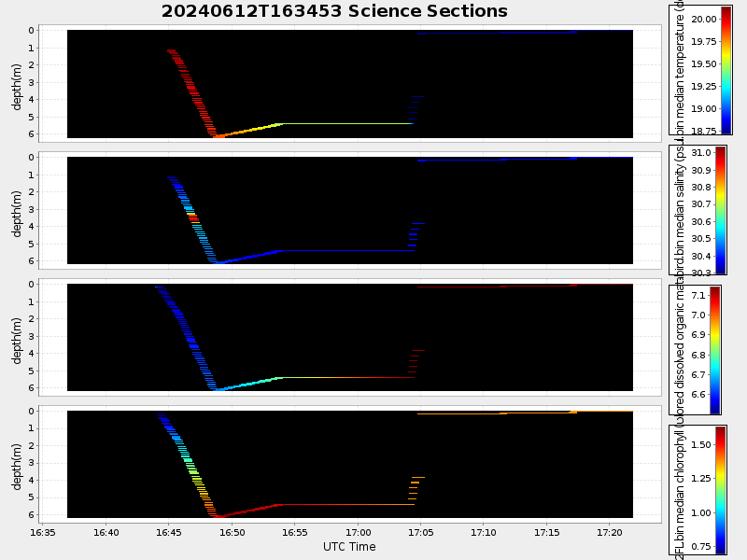Click the 7.0 organic matter colorbar tick
The width and height of the screenshot is (747, 560).
pos(698,315)
